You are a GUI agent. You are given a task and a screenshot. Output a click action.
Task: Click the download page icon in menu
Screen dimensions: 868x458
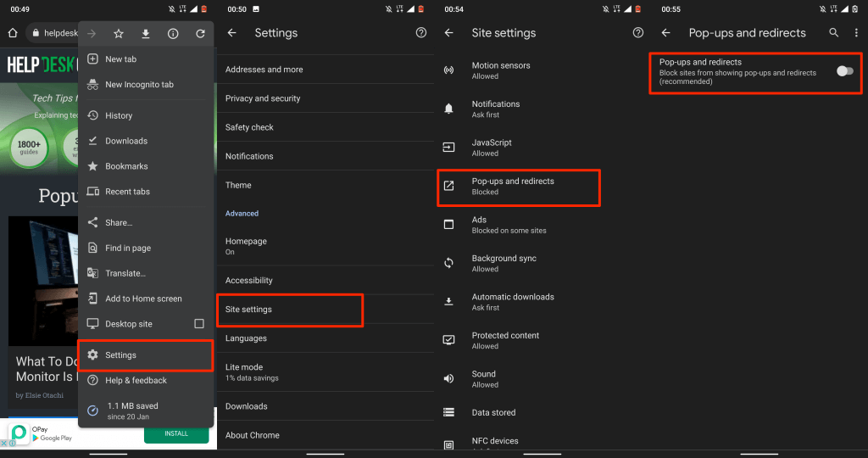click(146, 34)
